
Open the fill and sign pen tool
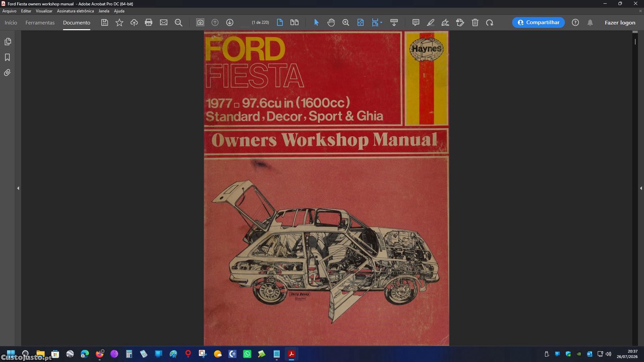(x=445, y=22)
